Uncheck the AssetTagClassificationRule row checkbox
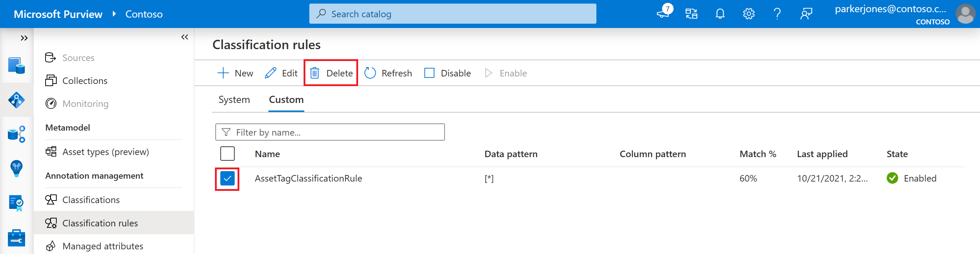This screenshot has width=980, height=254. [227, 178]
